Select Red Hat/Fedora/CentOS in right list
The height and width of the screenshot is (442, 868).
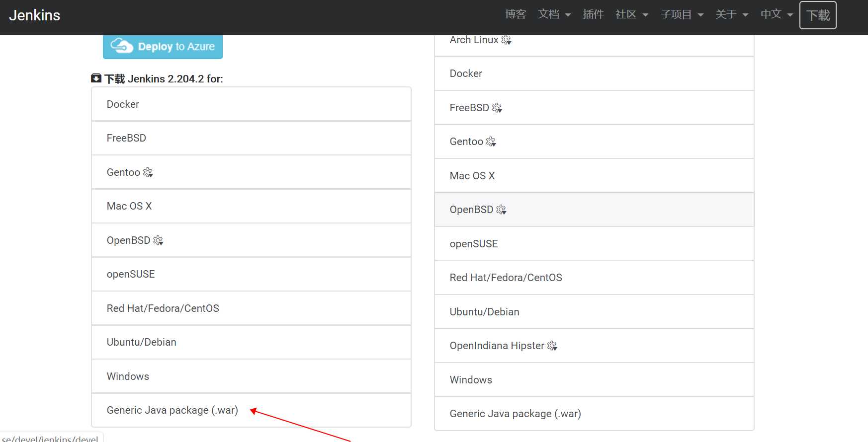(x=594, y=278)
